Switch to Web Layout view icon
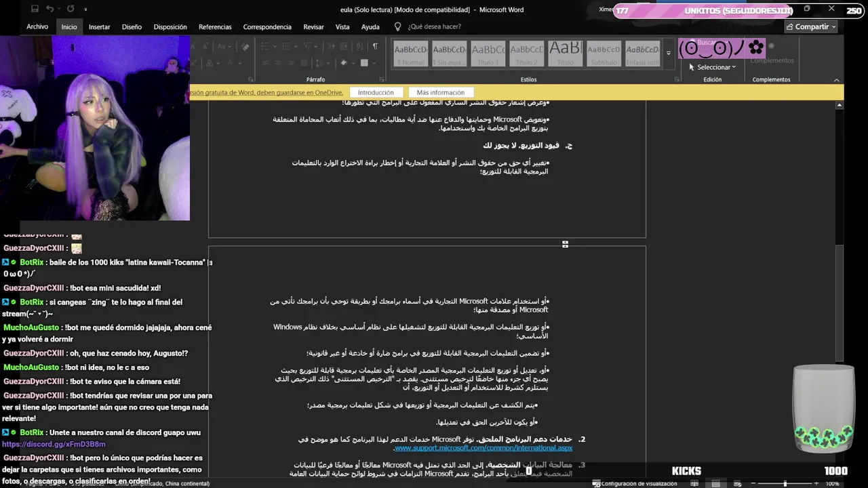 [736, 483]
